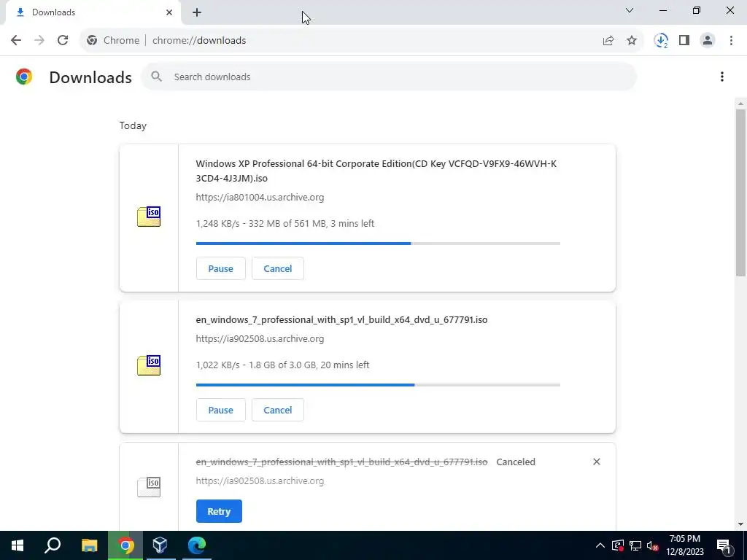Screen dimensions: 747x560
Task: Click the 'Downloads' page heading
Action: pos(90,77)
